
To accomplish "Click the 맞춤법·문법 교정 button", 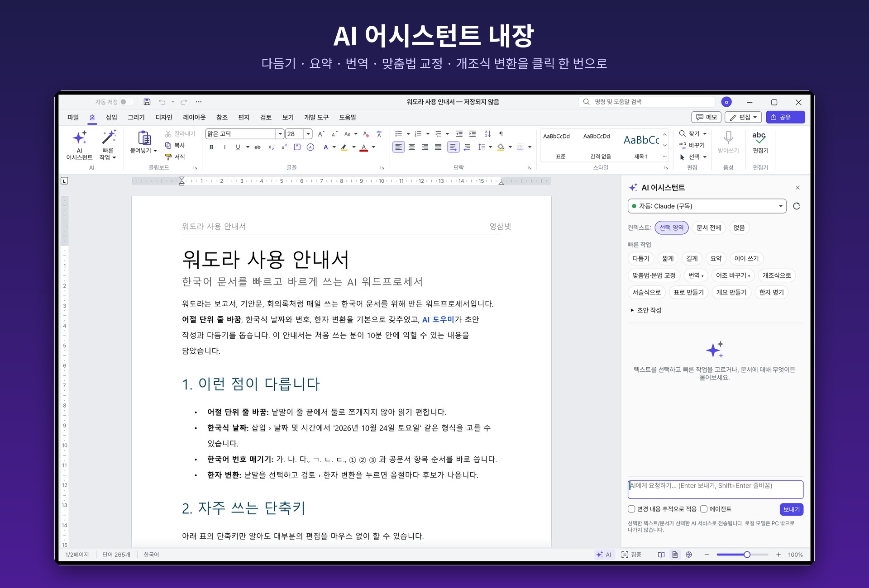I will [654, 275].
